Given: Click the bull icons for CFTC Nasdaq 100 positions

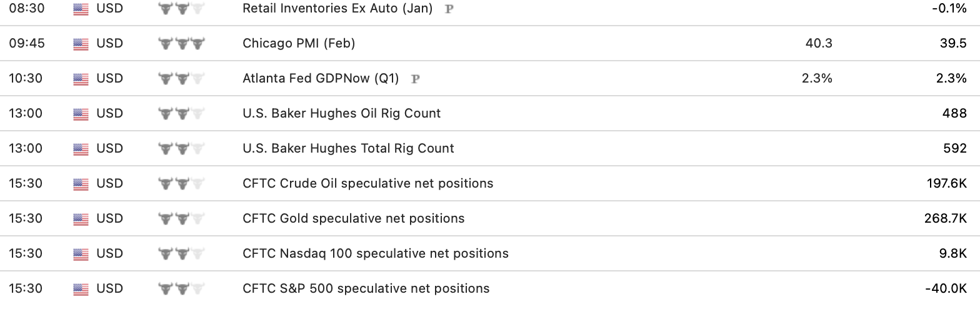Looking at the screenshot, I should [x=181, y=254].
